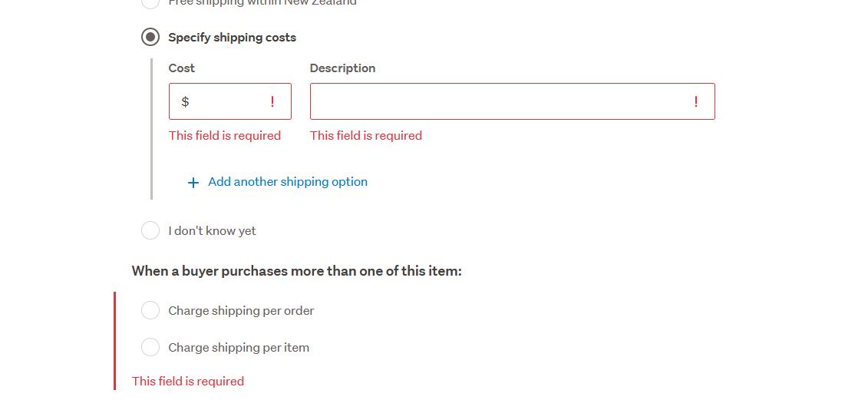Viewport: 868px width, 410px height.
Task: Click the required error message under Cost
Action: click(x=225, y=135)
